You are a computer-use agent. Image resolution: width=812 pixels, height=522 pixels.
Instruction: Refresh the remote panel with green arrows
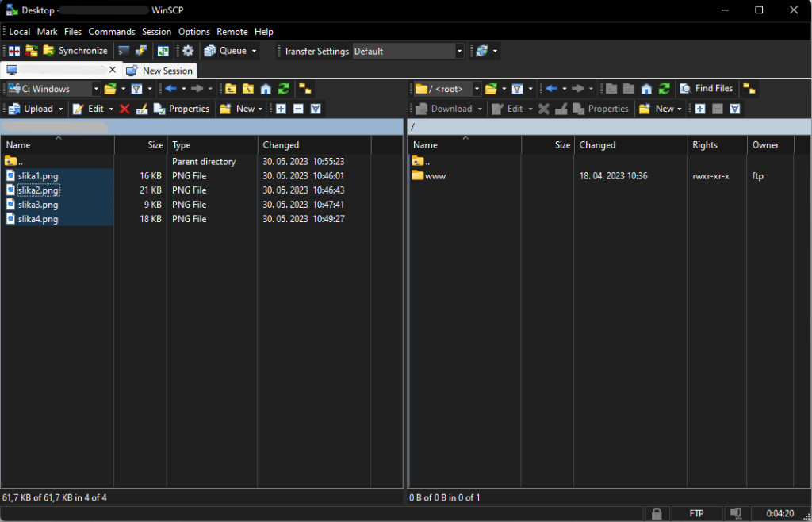coord(665,89)
